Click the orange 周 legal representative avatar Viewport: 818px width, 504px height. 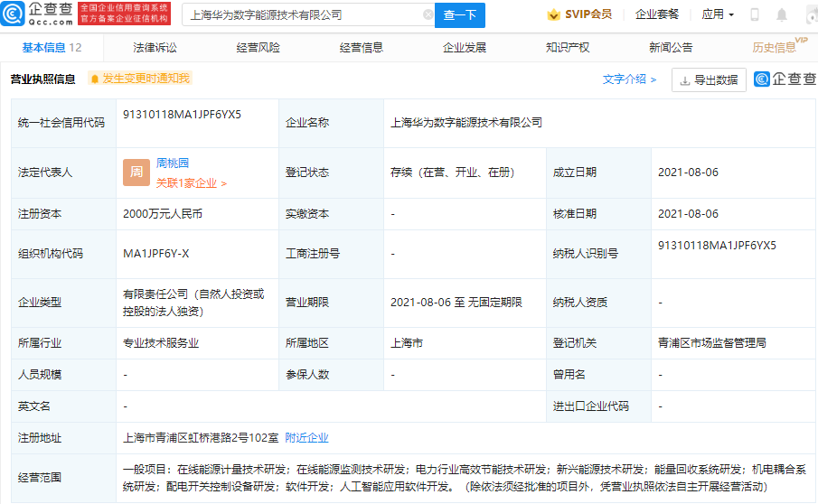pos(136,172)
